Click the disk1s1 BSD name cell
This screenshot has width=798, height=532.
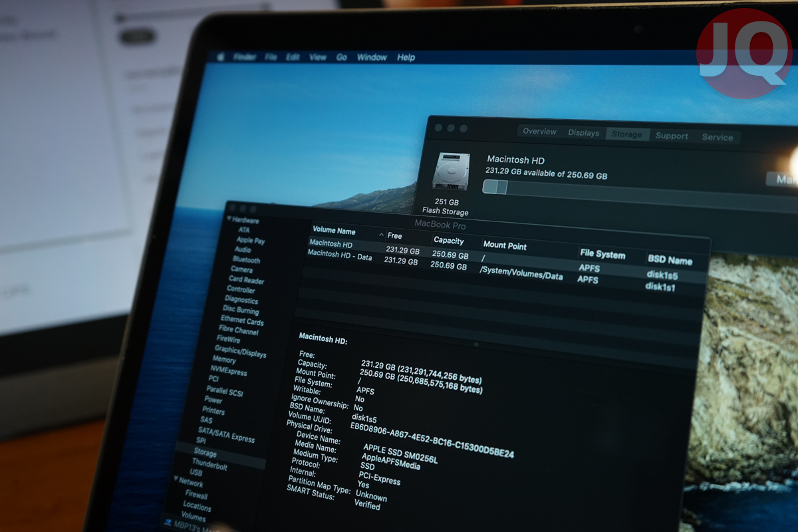tap(660, 287)
